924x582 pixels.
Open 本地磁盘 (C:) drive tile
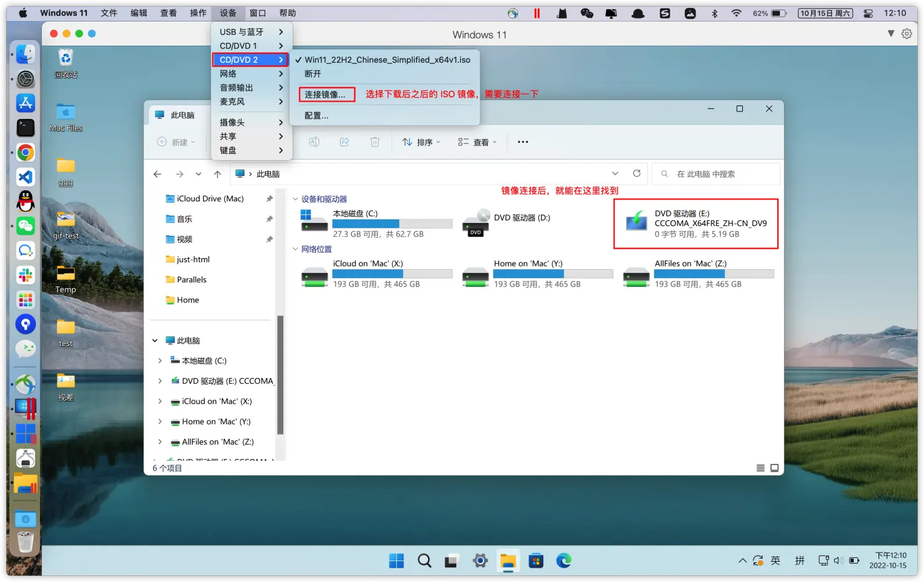(x=376, y=224)
